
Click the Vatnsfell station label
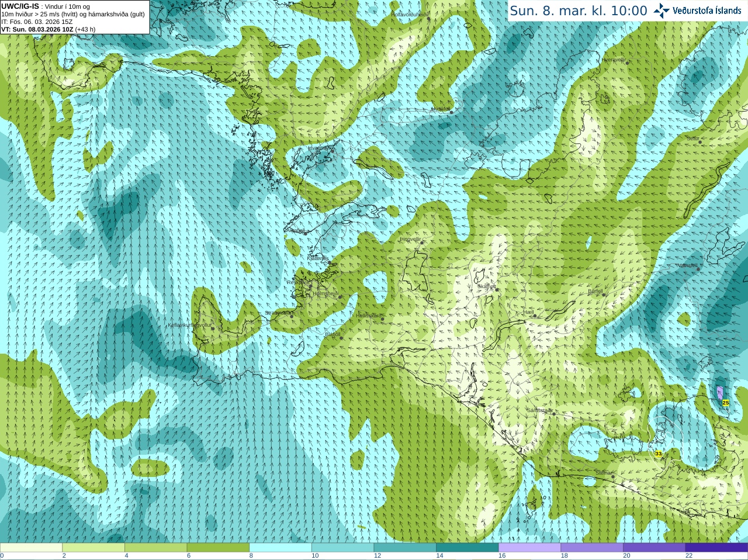click(687, 265)
